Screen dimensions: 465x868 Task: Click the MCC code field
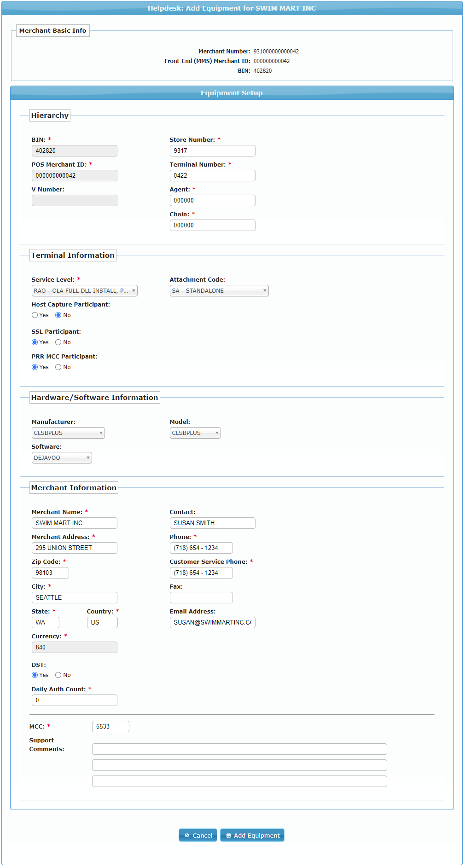click(110, 727)
